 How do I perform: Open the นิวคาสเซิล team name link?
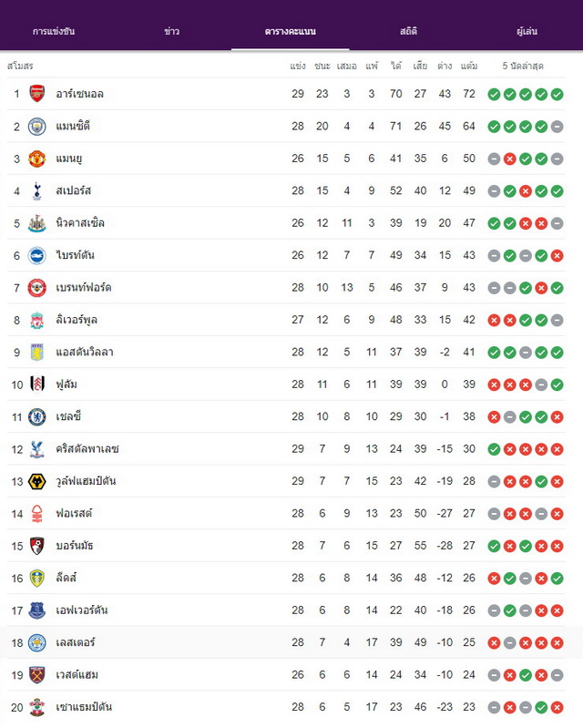click(80, 223)
